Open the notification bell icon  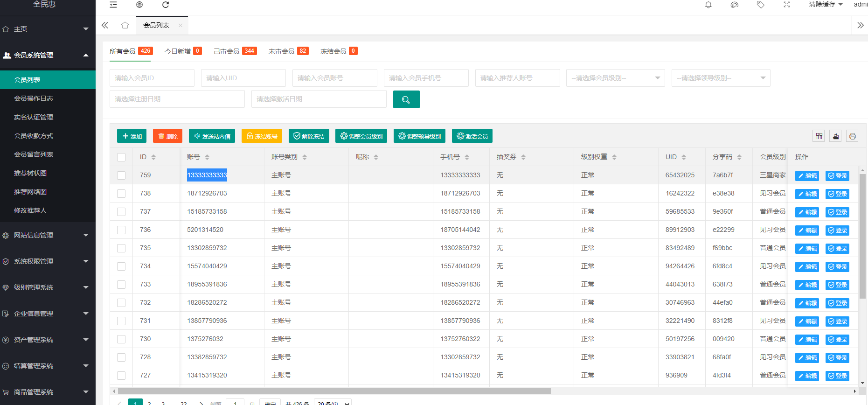click(x=708, y=5)
